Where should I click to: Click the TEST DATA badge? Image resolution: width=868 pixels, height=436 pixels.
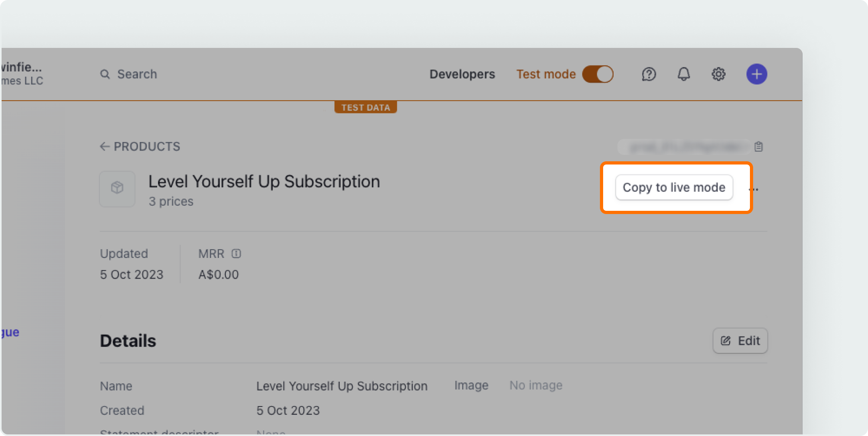coord(365,107)
